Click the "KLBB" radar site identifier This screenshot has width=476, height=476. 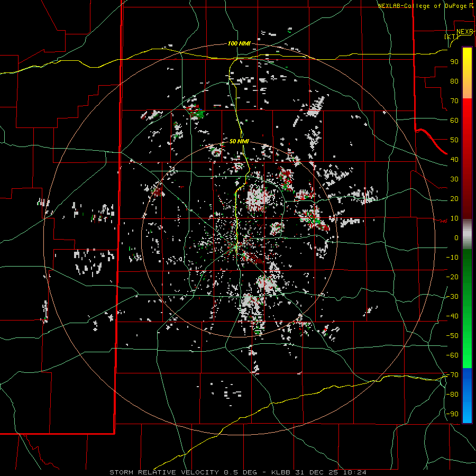(x=281, y=472)
